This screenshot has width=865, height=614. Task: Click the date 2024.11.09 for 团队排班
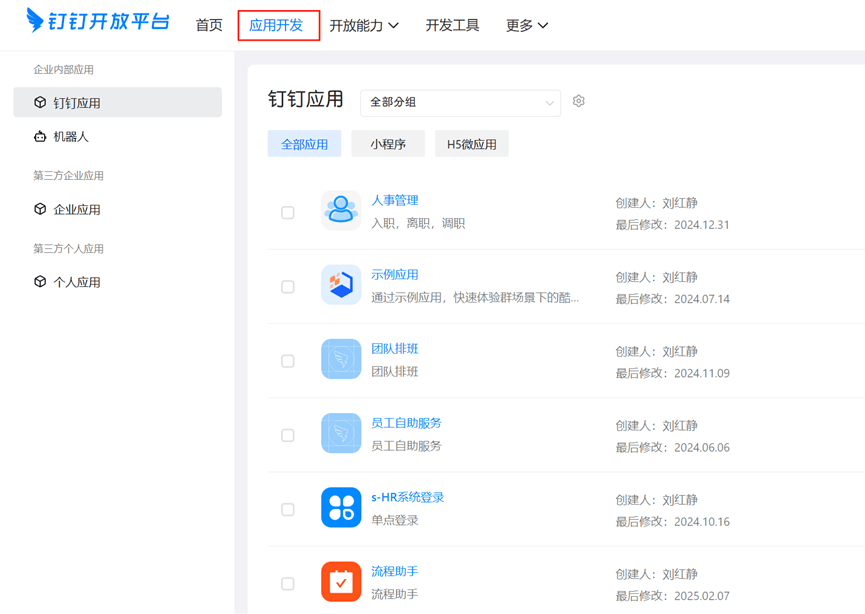[x=702, y=373]
